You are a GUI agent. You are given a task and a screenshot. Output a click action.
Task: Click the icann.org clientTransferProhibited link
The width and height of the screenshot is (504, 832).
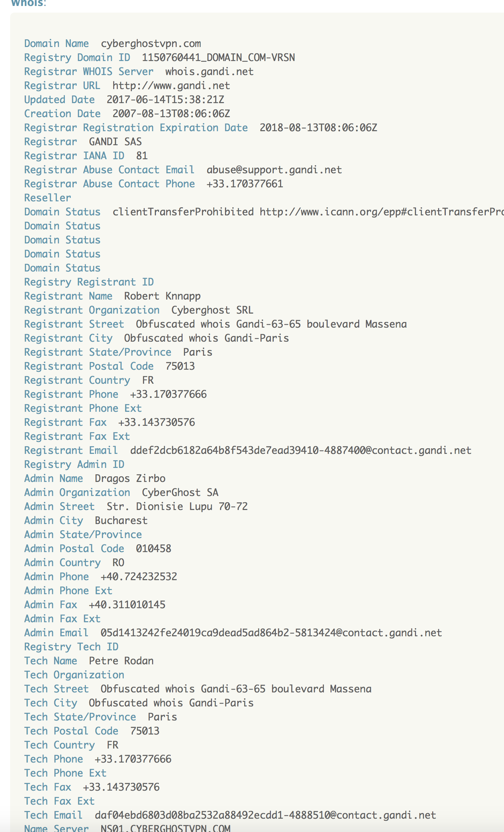[381, 212]
